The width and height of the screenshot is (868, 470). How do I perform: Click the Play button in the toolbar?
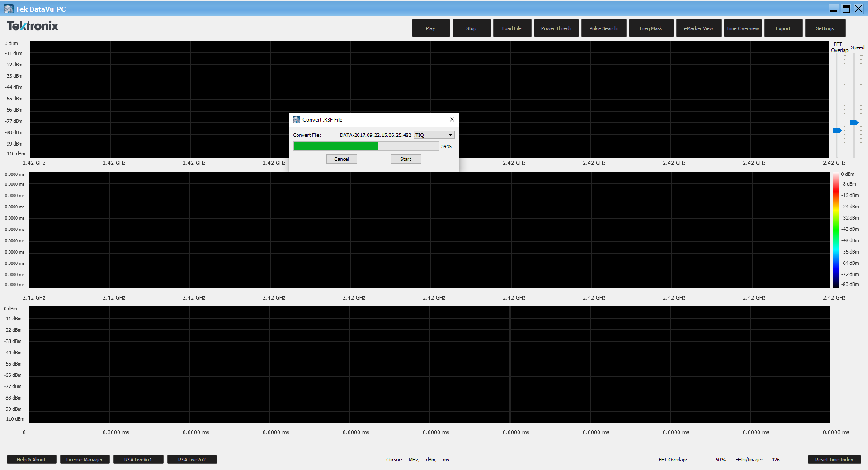coord(430,28)
